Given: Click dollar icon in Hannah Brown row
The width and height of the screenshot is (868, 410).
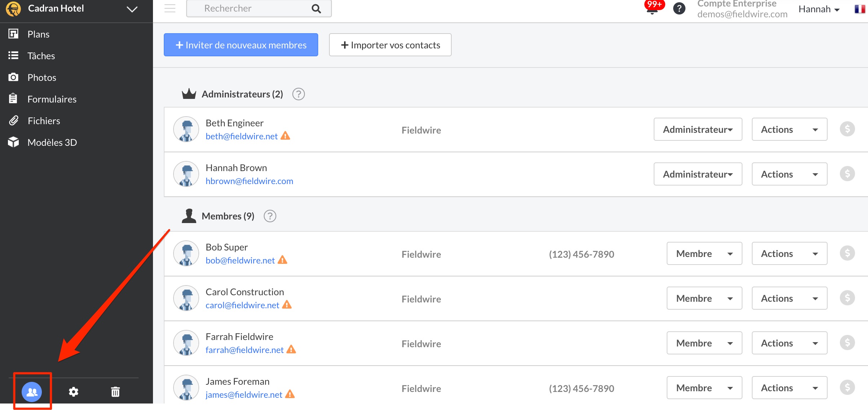Looking at the screenshot, I should point(847,174).
